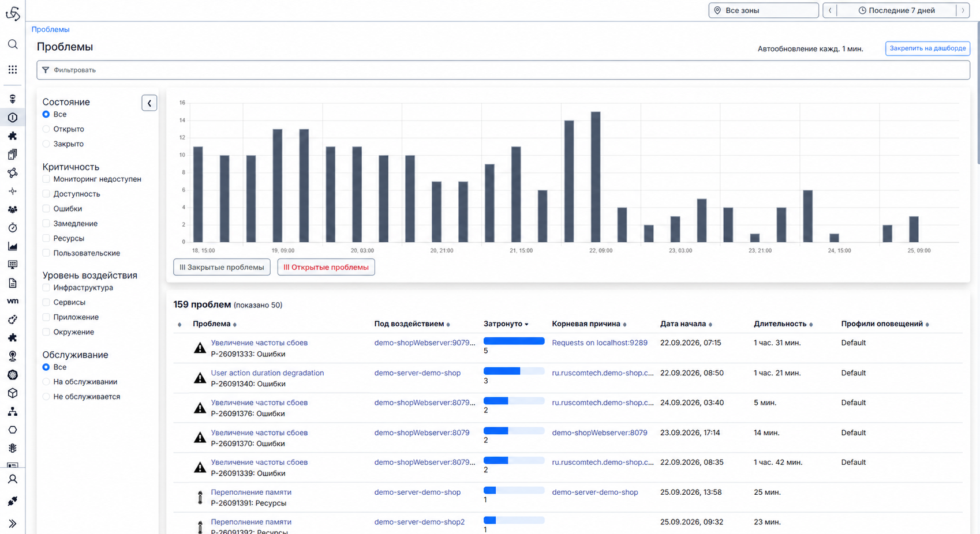Viewport: 980px width, 534px height.
Task: Open the network hierarchy icon in the sidebar
Action: coord(13,412)
